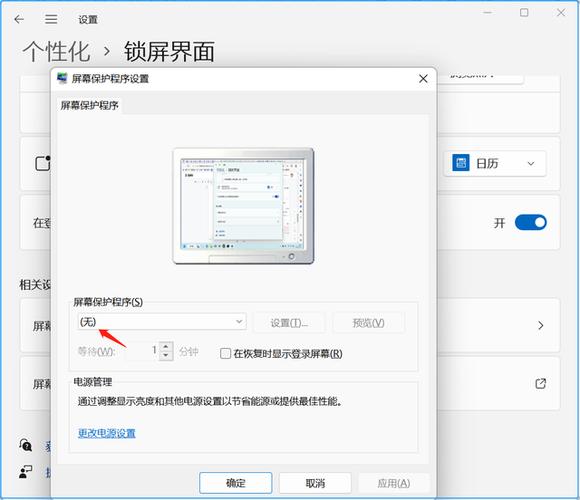Turn off the lock screen background toggle
The image size is (580, 500).
530,223
